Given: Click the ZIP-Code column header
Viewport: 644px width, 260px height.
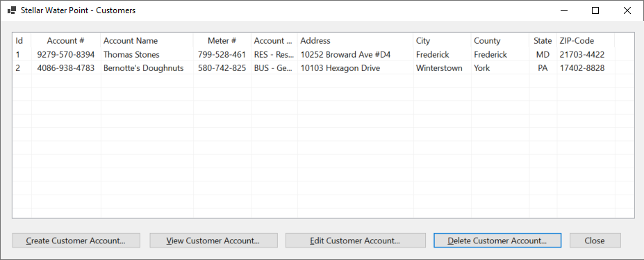Looking at the screenshot, I should click(585, 40).
